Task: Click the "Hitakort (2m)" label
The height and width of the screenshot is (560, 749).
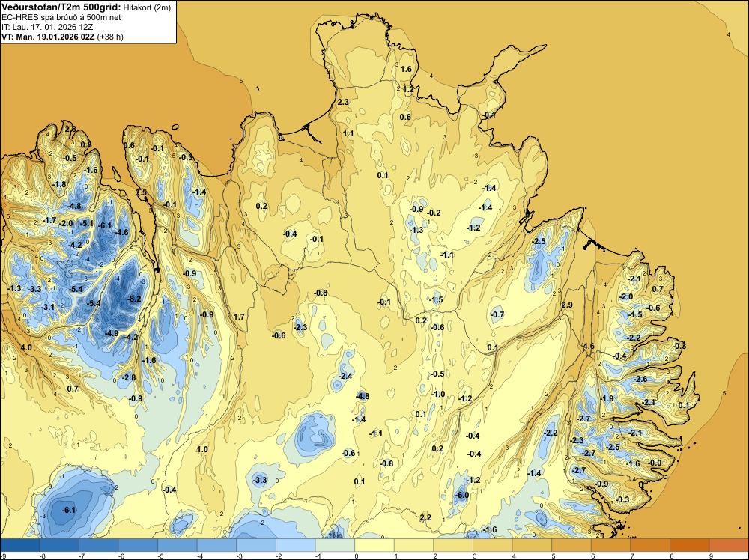Action: (147, 7)
